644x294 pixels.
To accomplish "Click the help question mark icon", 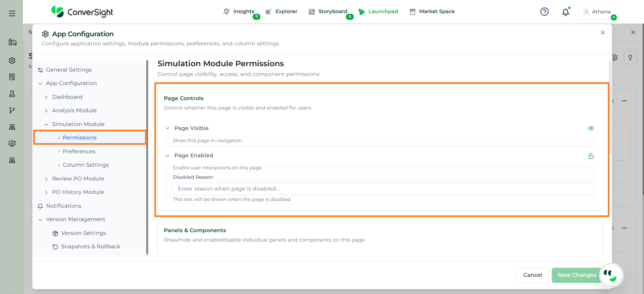I will click(x=544, y=12).
